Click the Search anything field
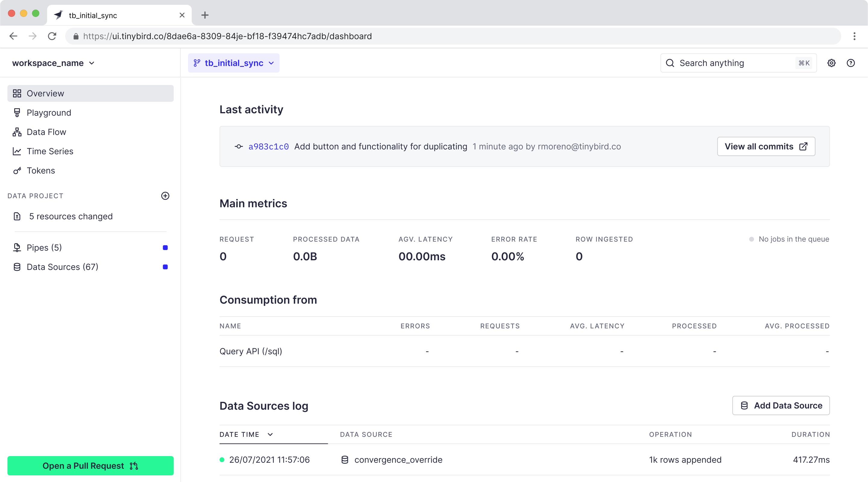The width and height of the screenshot is (868, 482). (735, 63)
